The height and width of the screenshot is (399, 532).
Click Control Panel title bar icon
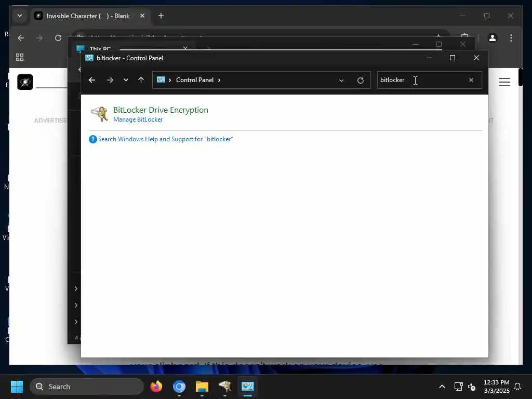coord(89,58)
